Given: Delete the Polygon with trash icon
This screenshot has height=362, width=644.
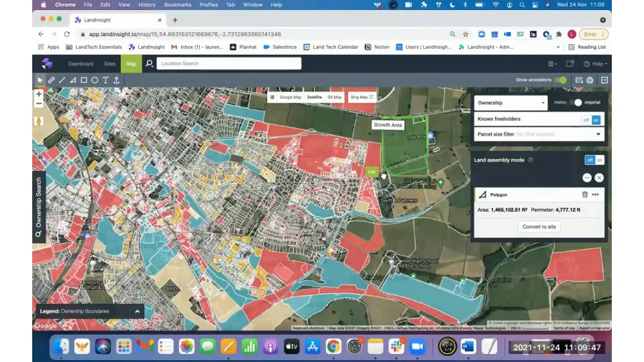Looking at the screenshot, I should 584,194.
